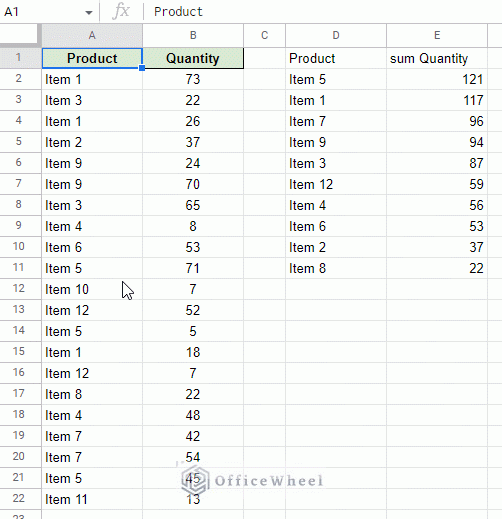Select summed value 59
Screen dimensions: 502x519
click(437, 184)
